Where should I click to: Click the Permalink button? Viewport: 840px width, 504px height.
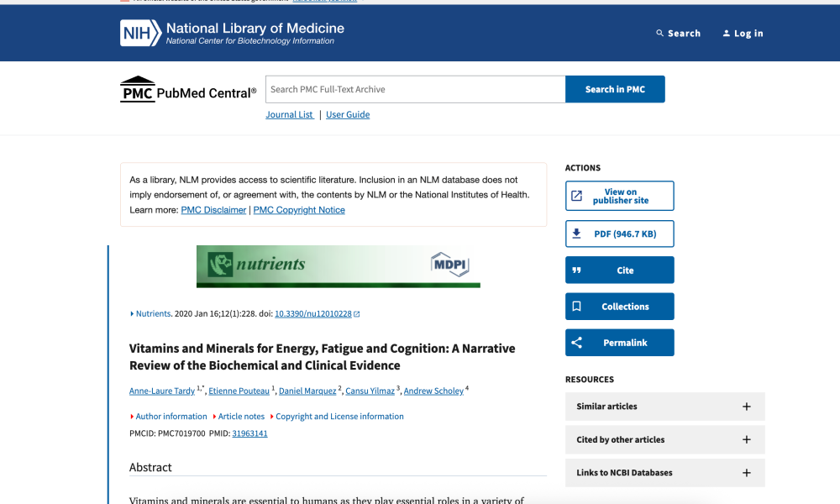click(620, 343)
